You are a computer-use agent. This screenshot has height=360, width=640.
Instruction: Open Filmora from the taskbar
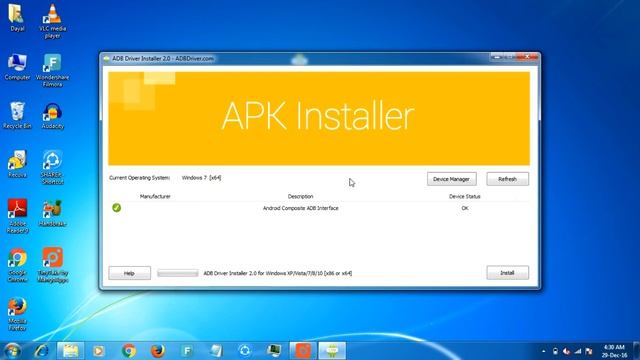tap(187, 351)
